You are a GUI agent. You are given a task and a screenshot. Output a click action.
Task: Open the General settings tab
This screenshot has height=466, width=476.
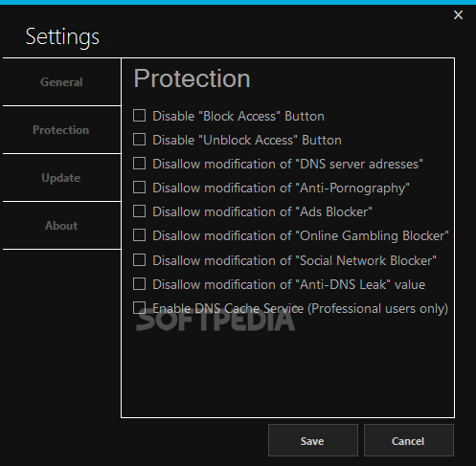tap(61, 82)
